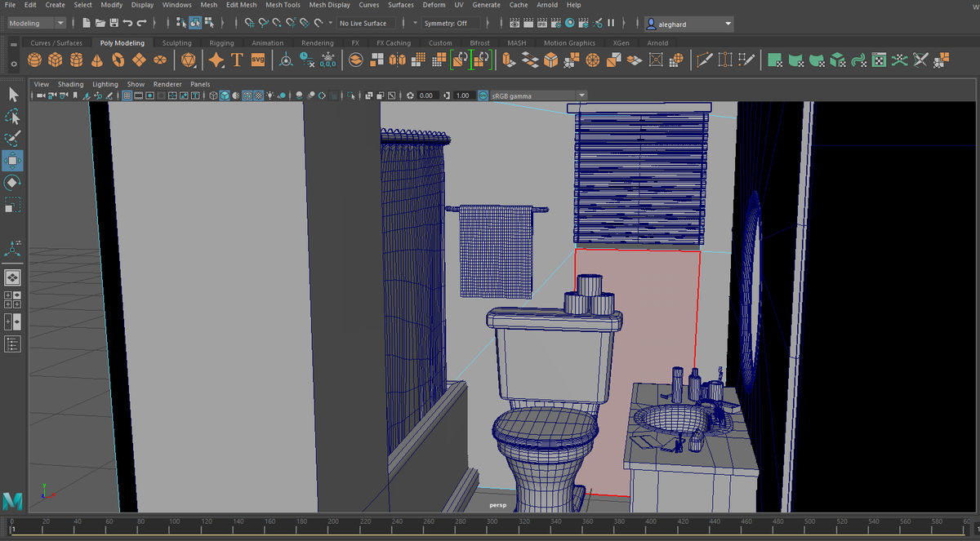The image size is (980, 541).
Task: Switch to the Rigging shelf tab
Action: pyautogui.click(x=221, y=42)
